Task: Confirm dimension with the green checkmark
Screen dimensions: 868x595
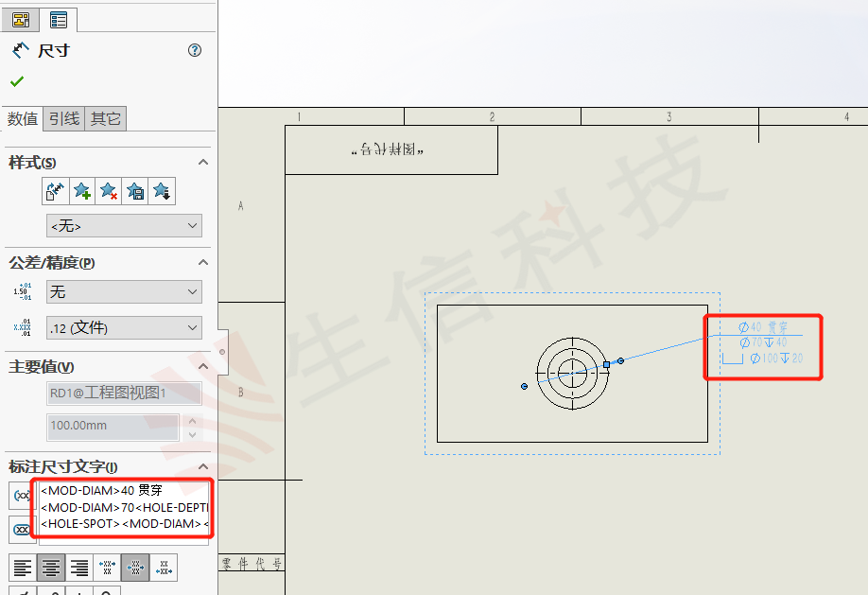Action: tap(17, 81)
